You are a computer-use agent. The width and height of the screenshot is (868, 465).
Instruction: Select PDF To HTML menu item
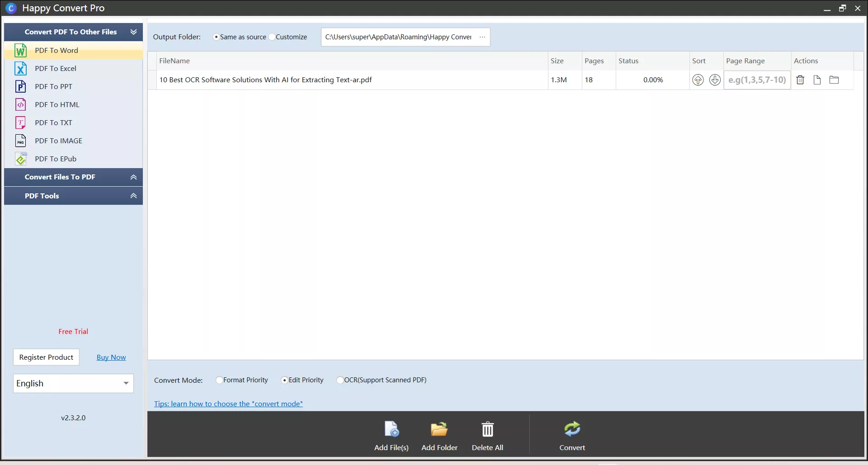tap(73, 104)
